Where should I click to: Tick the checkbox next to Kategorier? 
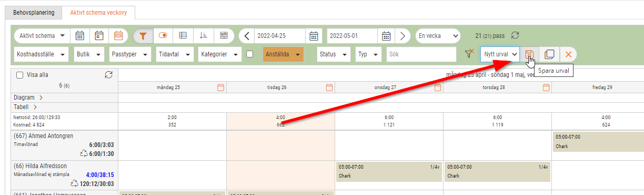click(250, 54)
